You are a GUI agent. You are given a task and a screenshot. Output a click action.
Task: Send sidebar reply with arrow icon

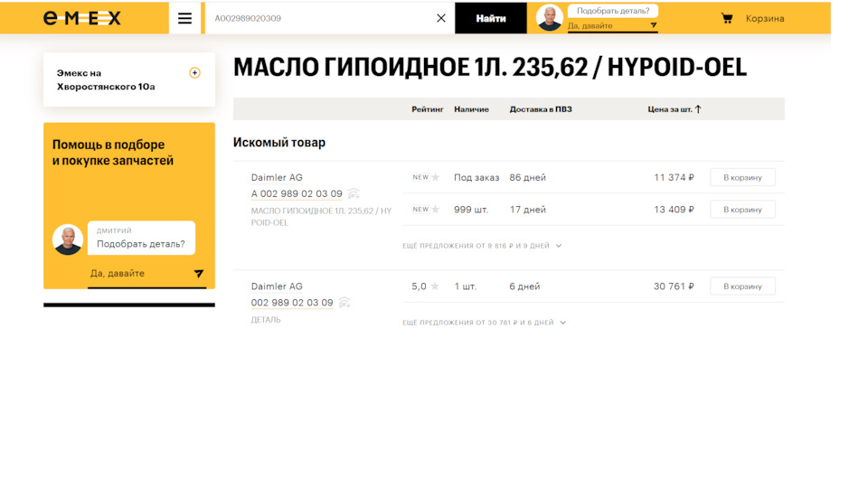pyautogui.click(x=199, y=273)
